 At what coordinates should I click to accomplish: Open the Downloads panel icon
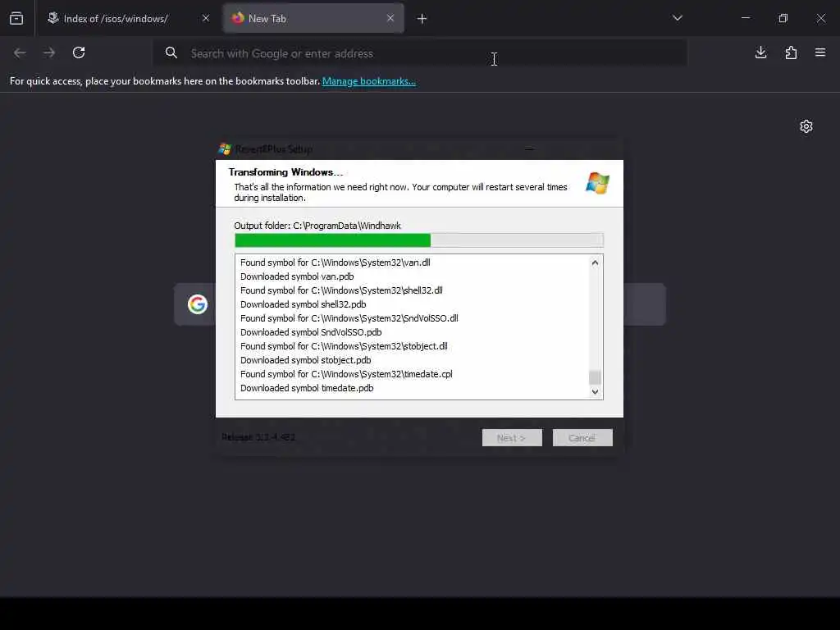[x=760, y=52]
